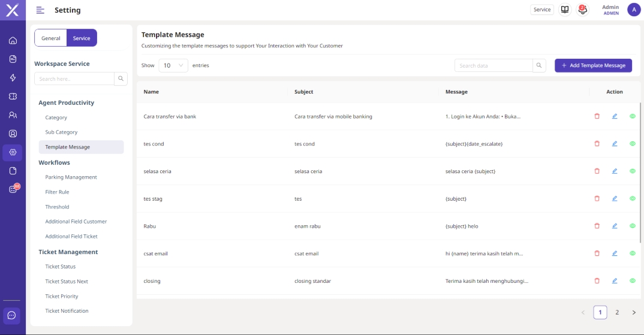Viewport: 644px width, 335px height.
Task: Open Sub Category in Agent Productivity
Action: (x=61, y=132)
